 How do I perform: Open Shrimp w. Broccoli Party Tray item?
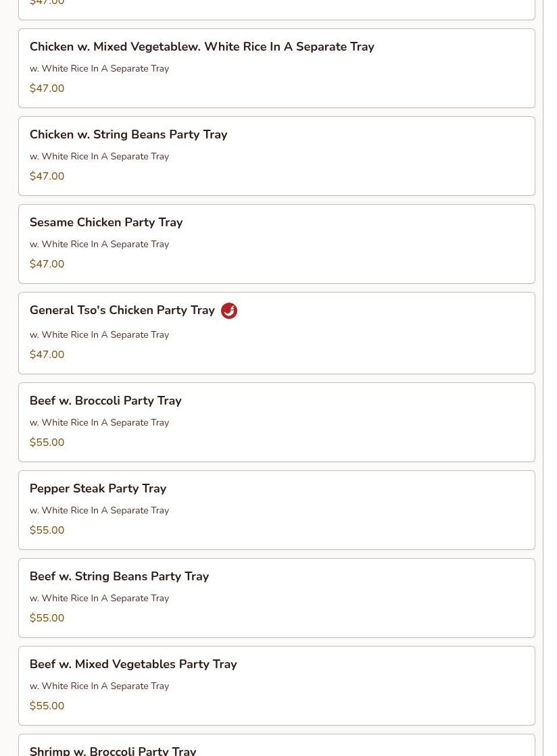pos(113,750)
